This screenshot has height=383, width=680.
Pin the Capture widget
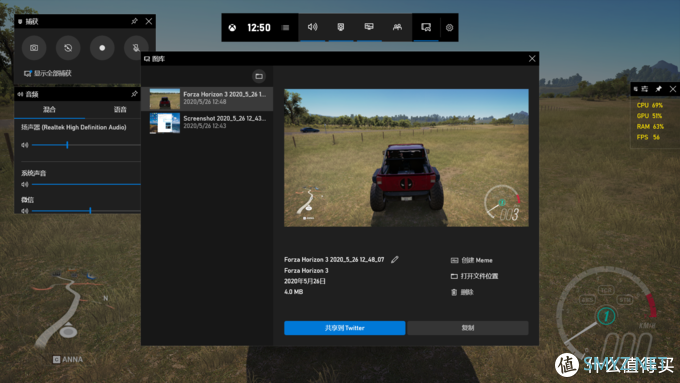point(134,21)
